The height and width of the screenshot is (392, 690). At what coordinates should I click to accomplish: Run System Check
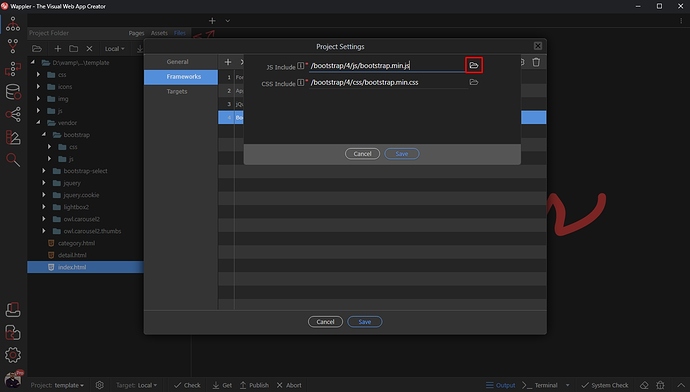pyautogui.click(x=605, y=385)
